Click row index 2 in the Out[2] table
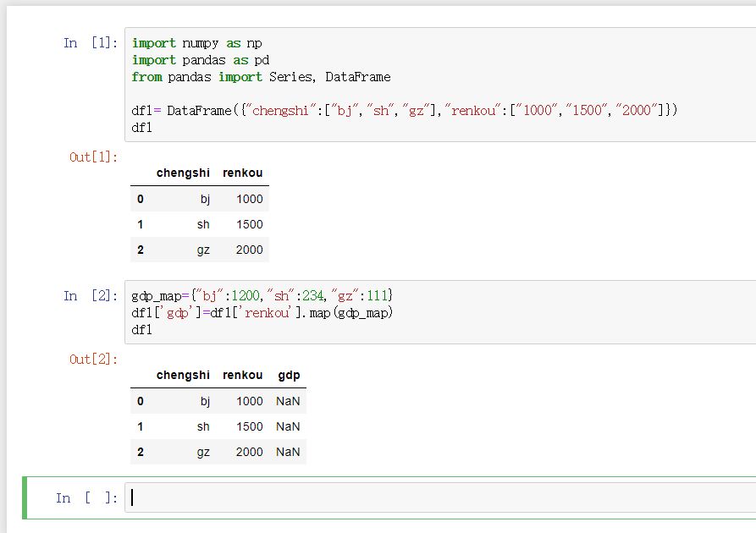Viewport: 756px width, 533px height. coord(141,452)
